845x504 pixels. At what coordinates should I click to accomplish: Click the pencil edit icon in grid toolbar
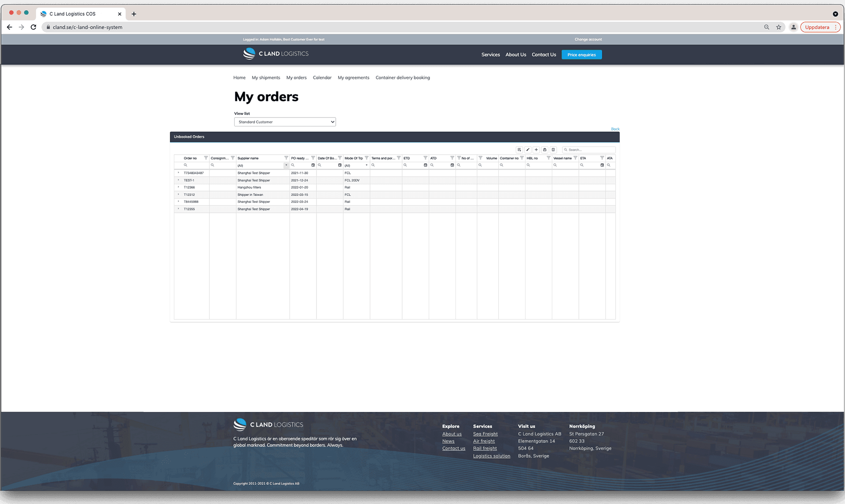528,150
